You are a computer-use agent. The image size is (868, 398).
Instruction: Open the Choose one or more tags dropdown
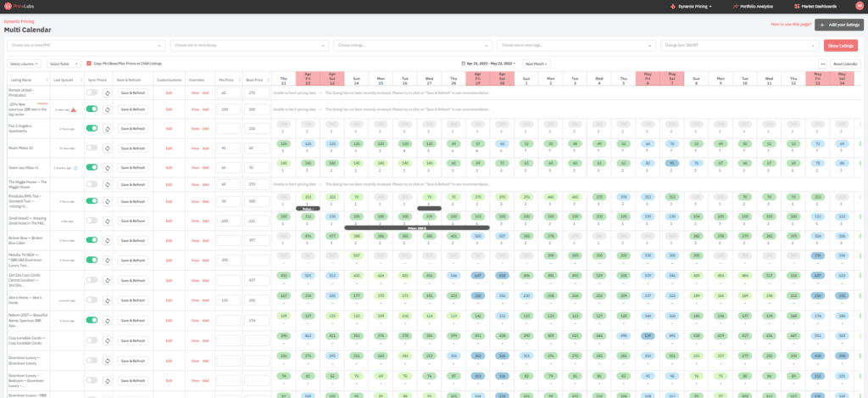click(x=576, y=46)
